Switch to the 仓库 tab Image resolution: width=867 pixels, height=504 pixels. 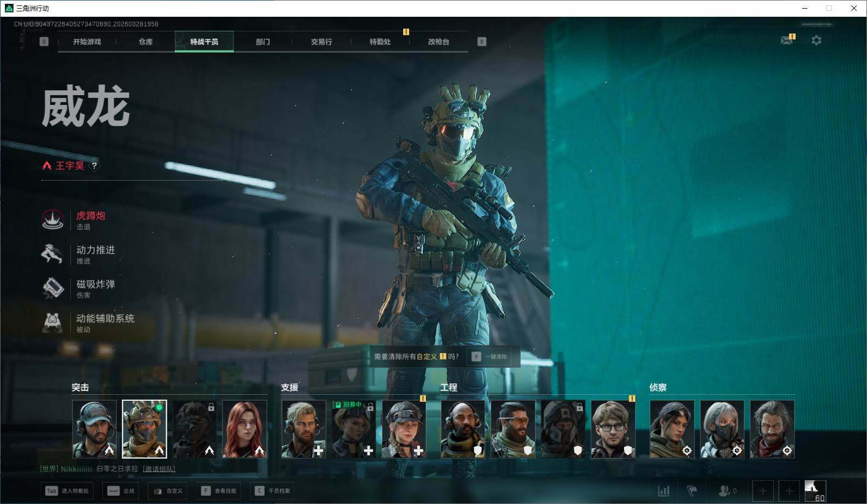(146, 42)
